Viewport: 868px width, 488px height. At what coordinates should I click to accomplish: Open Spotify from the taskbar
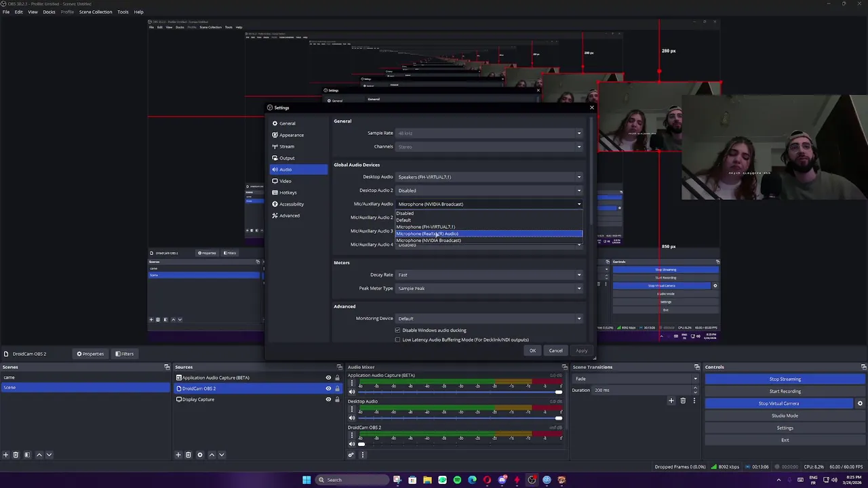457,480
